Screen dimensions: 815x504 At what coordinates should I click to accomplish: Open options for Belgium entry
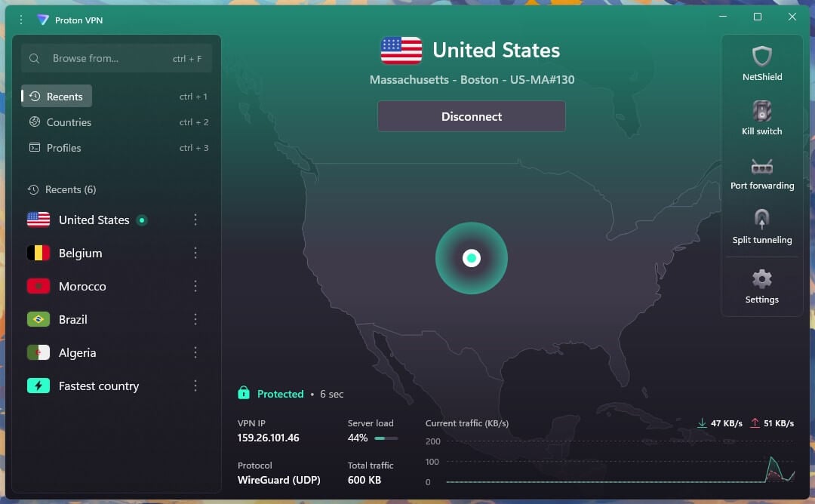pos(195,253)
